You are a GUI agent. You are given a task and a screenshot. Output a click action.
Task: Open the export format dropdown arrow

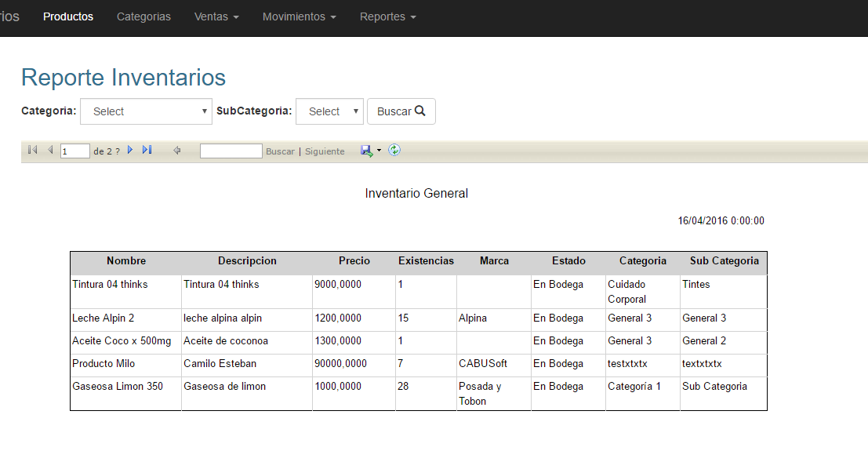[x=380, y=151]
